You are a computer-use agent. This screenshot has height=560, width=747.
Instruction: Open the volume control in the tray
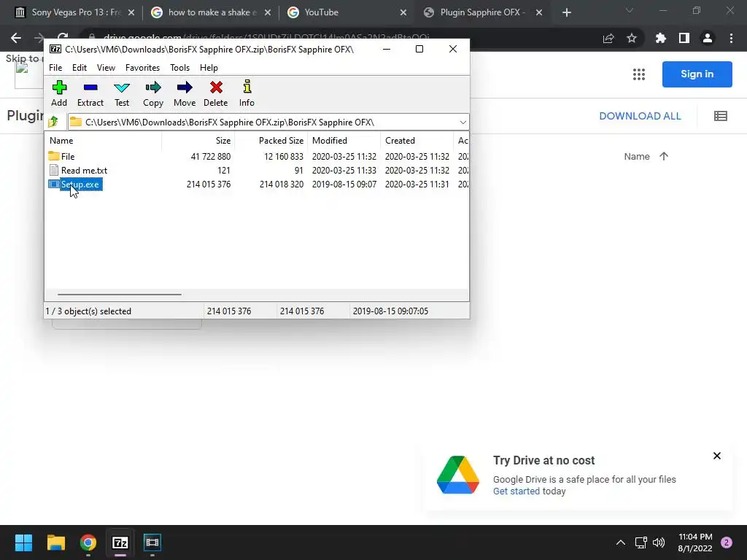pyautogui.click(x=659, y=542)
